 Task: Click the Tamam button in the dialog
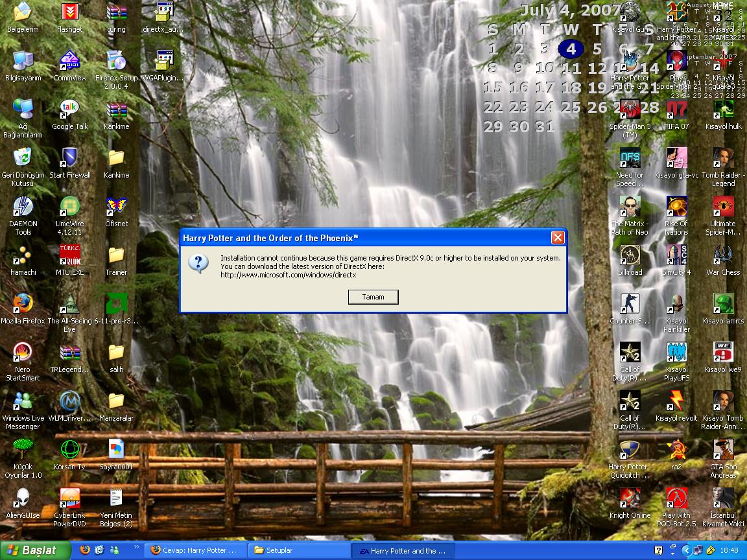coord(373,297)
